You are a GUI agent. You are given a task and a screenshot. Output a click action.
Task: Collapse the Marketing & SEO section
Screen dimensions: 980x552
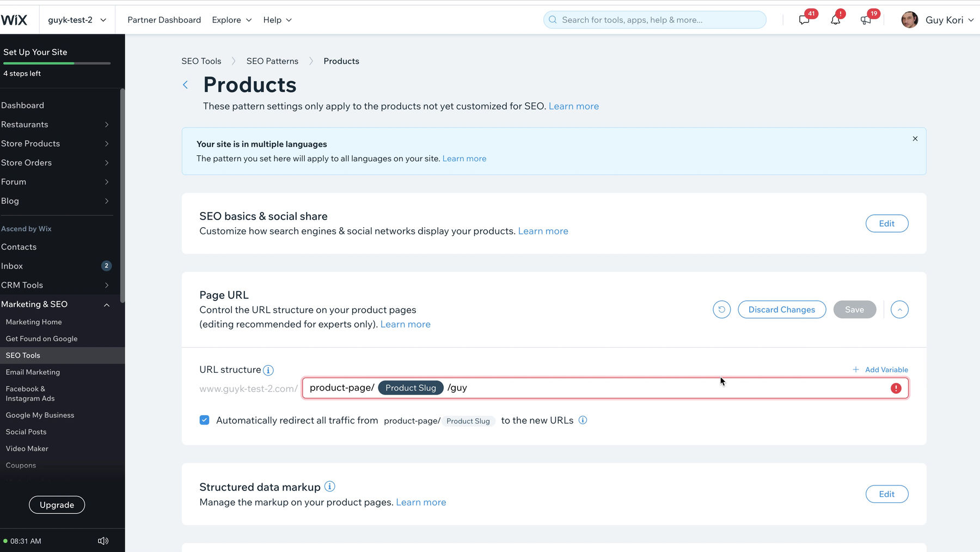[107, 305]
